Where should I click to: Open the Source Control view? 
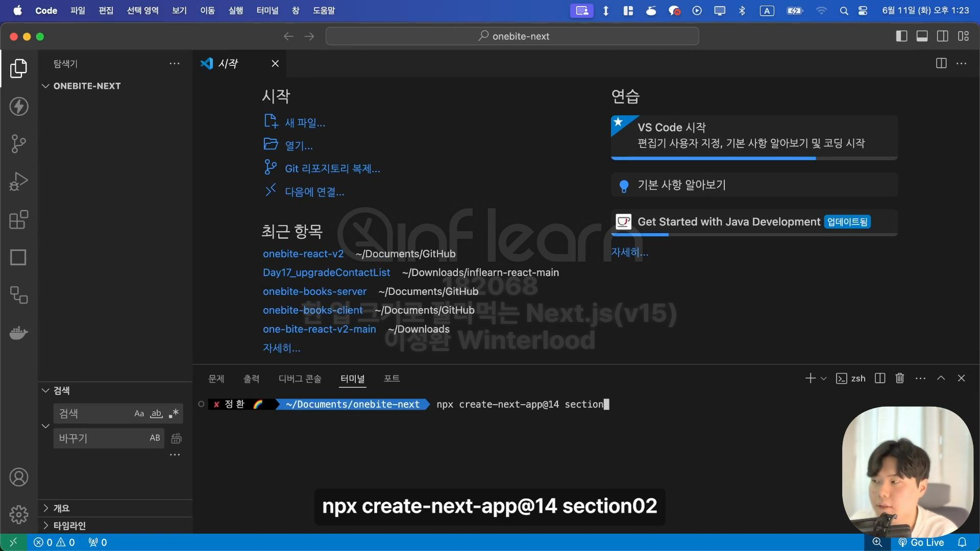(x=18, y=144)
